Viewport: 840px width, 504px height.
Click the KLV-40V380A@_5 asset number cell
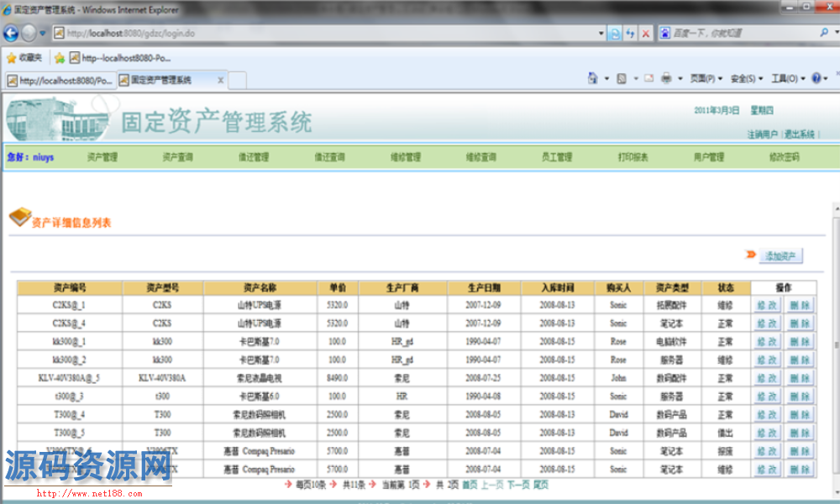(69, 378)
